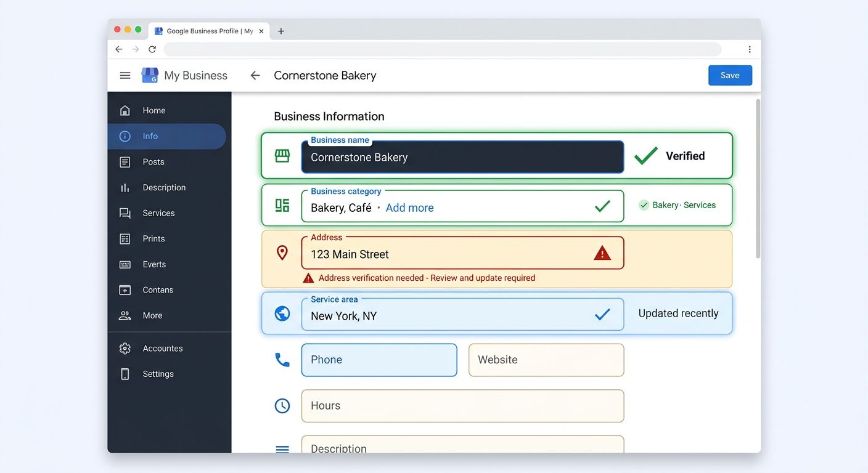Screen dimensions: 868x473
Task: Click the Address field 123 Main Street
Action: pos(462,253)
